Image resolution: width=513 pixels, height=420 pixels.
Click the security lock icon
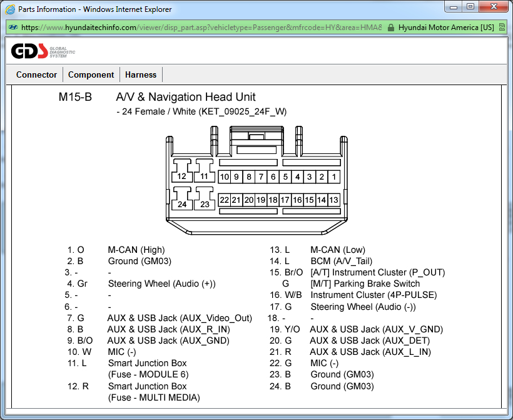tap(390, 28)
